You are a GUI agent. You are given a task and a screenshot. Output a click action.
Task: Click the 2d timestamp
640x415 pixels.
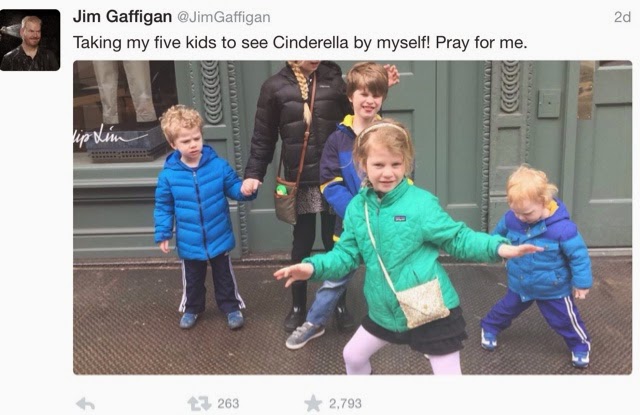(x=622, y=17)
